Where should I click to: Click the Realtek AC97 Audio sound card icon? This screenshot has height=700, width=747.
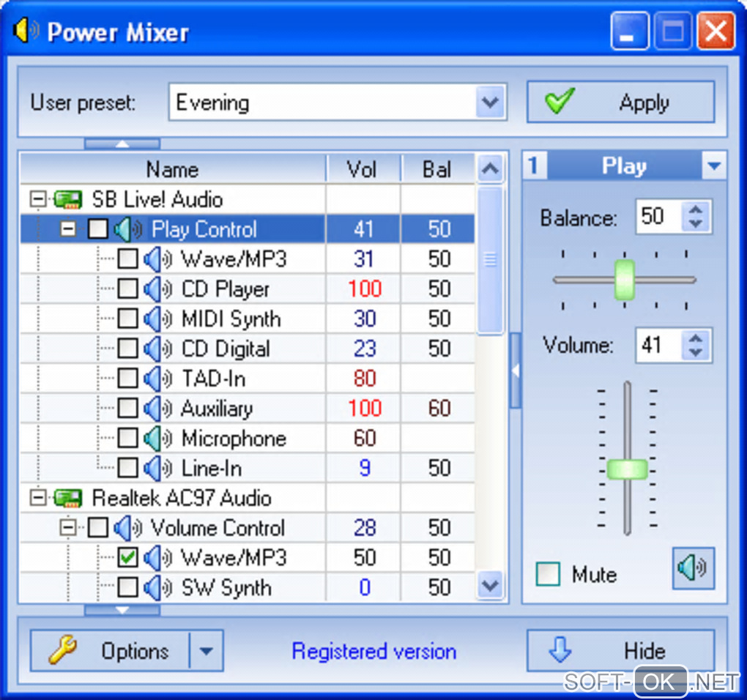67,498
